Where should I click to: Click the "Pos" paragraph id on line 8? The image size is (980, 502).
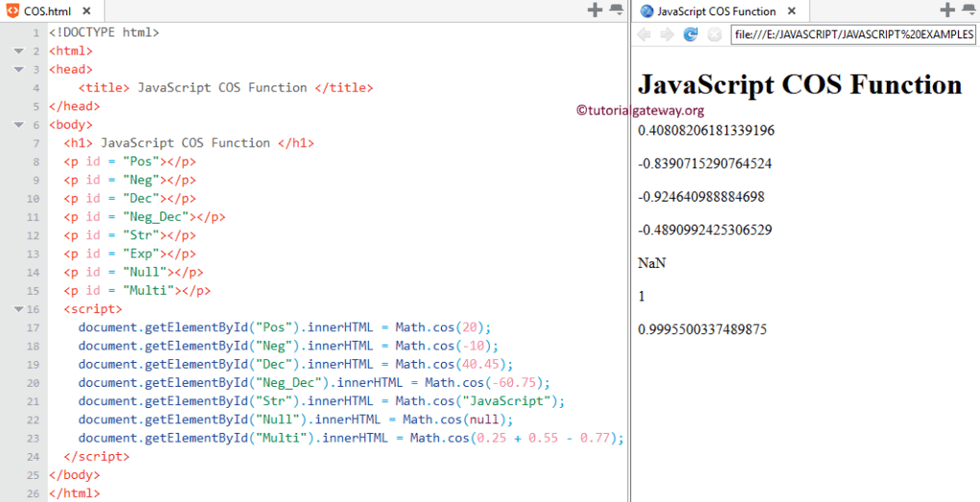pos(141,161)
